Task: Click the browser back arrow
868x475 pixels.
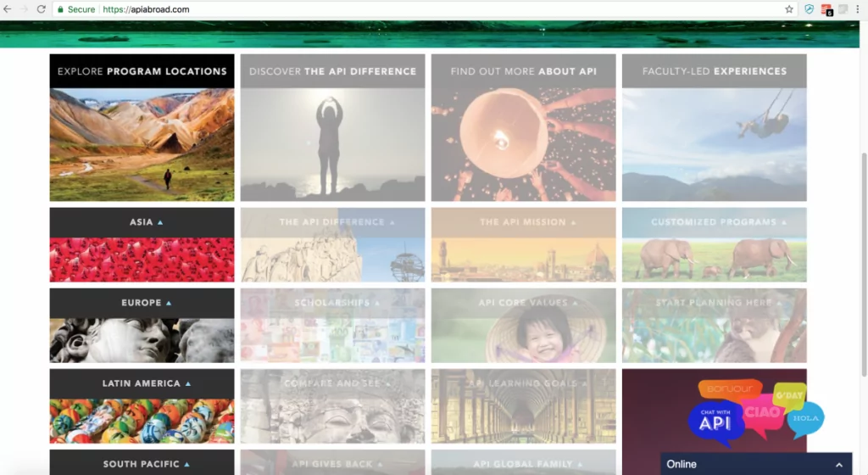Action: tap(7, 8)
